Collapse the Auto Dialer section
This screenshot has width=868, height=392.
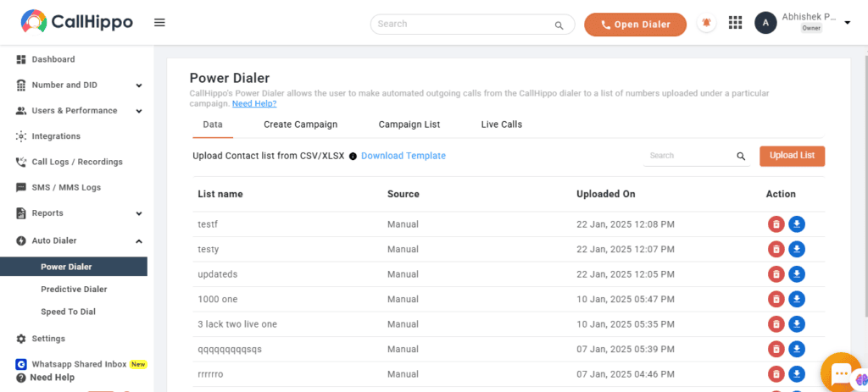coord(139,241)
